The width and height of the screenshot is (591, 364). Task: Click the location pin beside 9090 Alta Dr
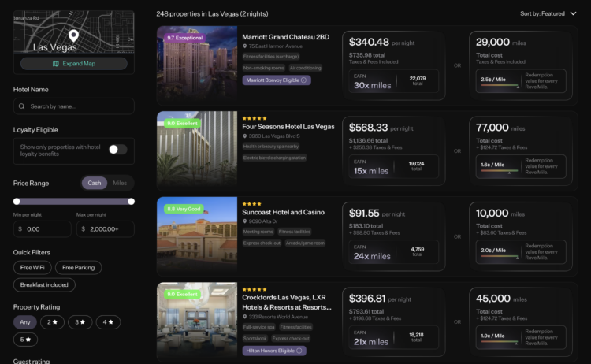point(244,221)
